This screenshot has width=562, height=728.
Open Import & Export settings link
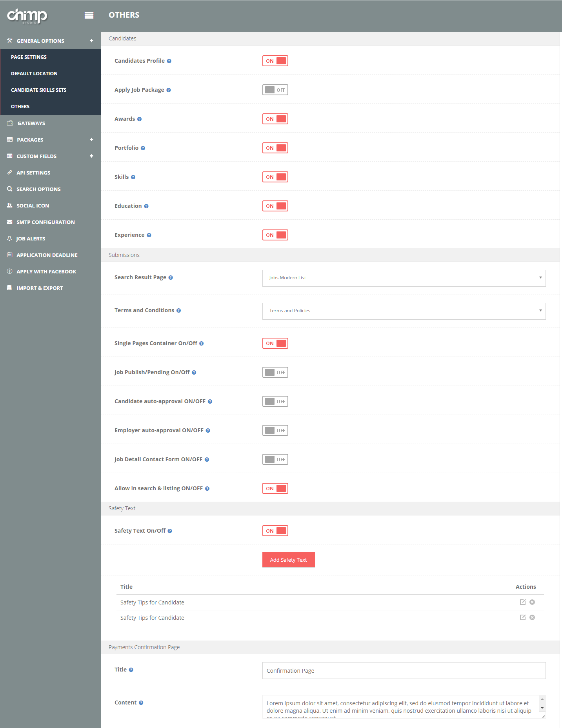pyautogui.click(x=40, y=288)
